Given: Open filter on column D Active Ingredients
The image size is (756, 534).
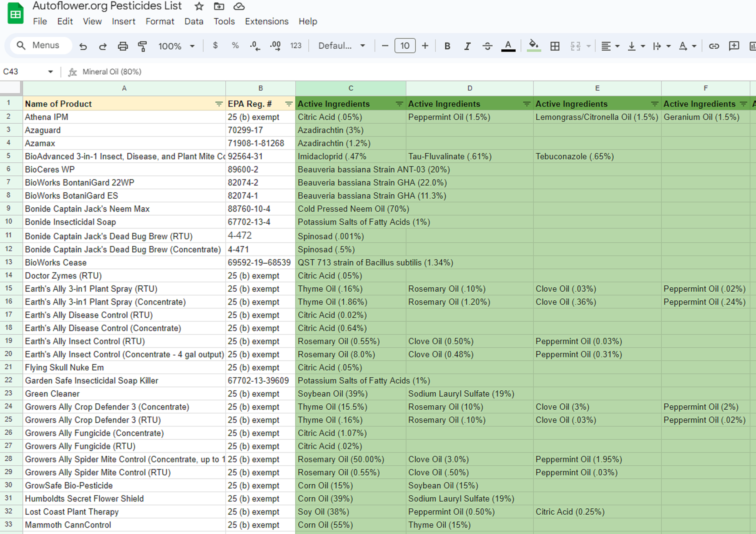Looking at the screenshot, I should (527, 104).
